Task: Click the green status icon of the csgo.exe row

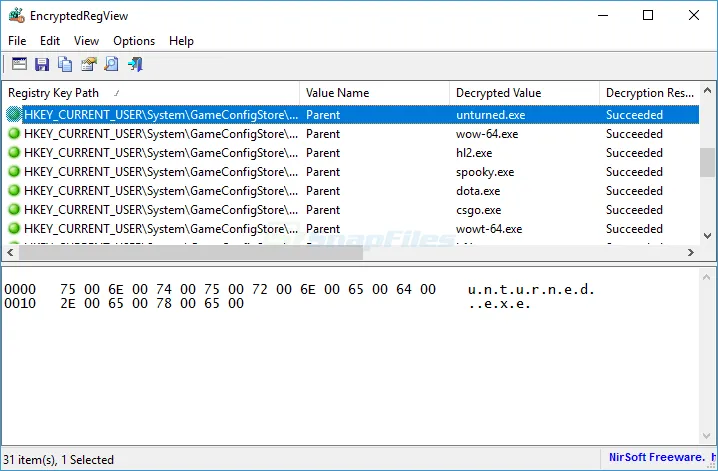Action: (14, 210)
